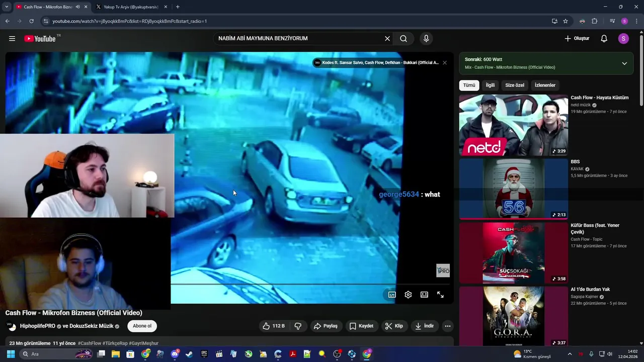View site information icon in address bar
Viewport: 644px width, 362px height.
46,21
